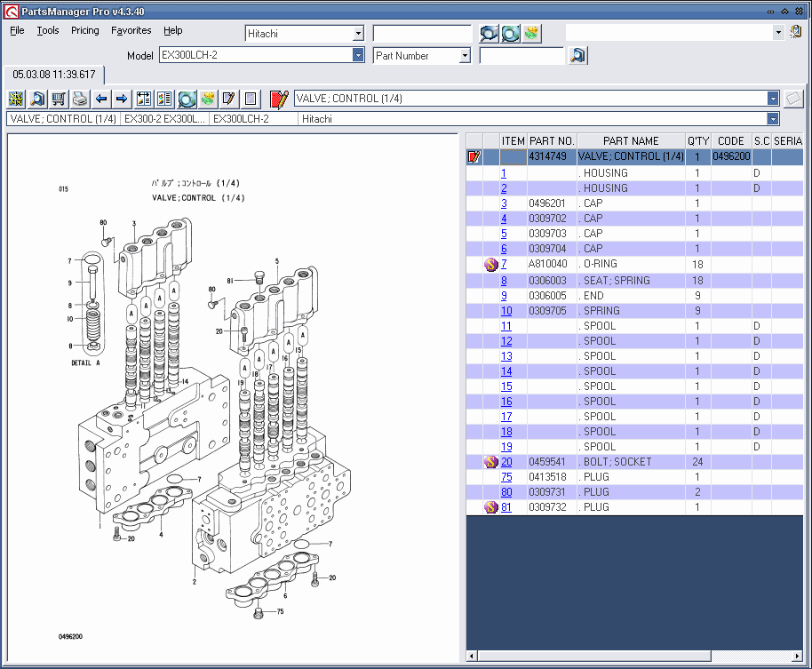Click the red book annotation icon
812x669 pixels.
[279, 99]
